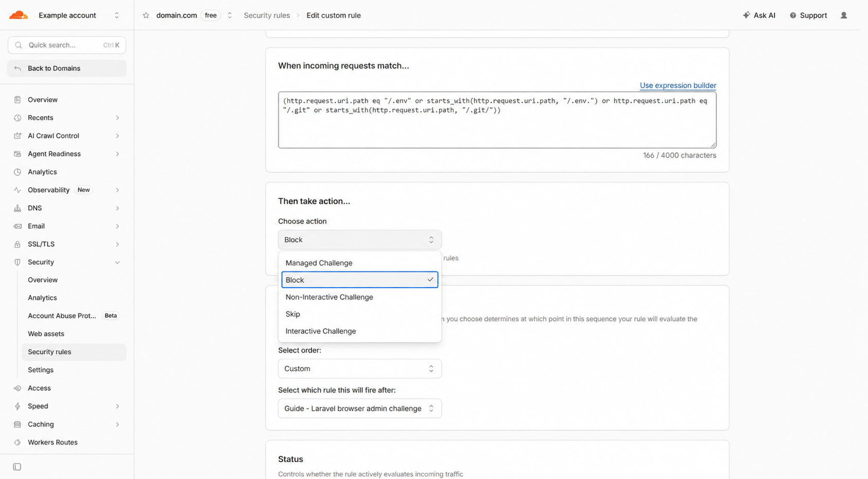Click the DNS network icon
Viewport: 868px width, 479px height.
point(17,208)
